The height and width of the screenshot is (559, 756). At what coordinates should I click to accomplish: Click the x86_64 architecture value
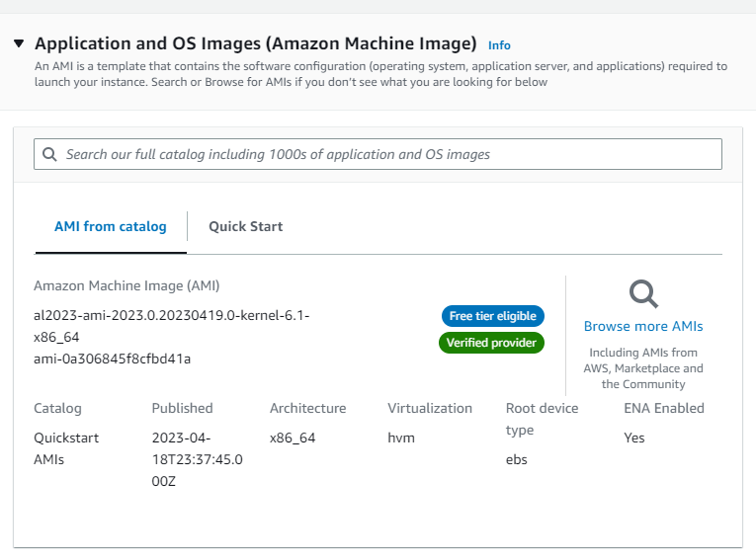pyautogui.click(x=293, y=439)
